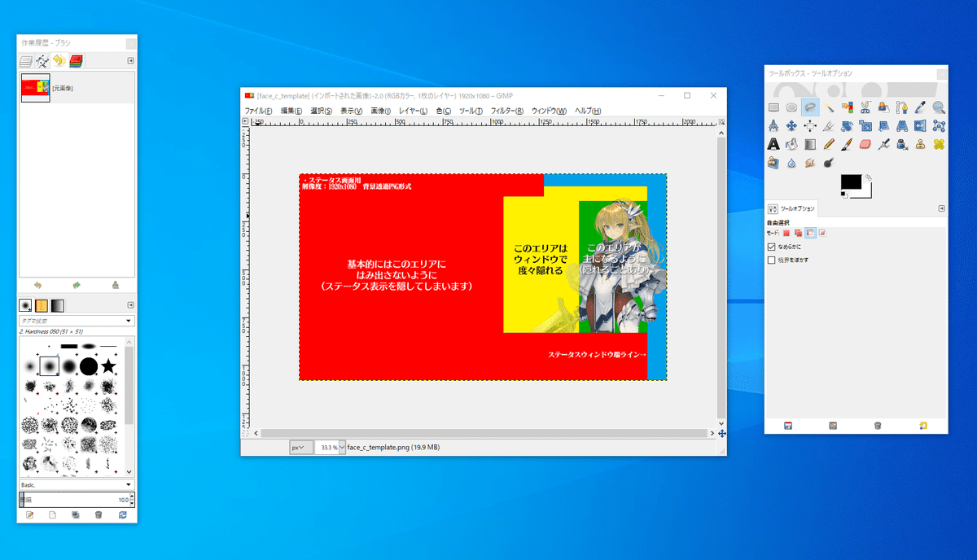Enable the 境界をぼかす feather edges checkbox
Viewport: 977px width, 560px height.
pyautogui.click(x=772, y=260)
